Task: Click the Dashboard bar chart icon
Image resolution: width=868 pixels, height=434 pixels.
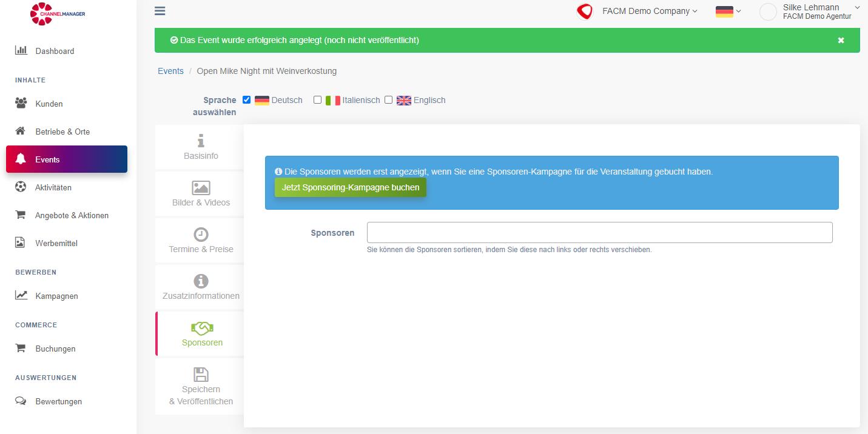Action: [21, 50]
